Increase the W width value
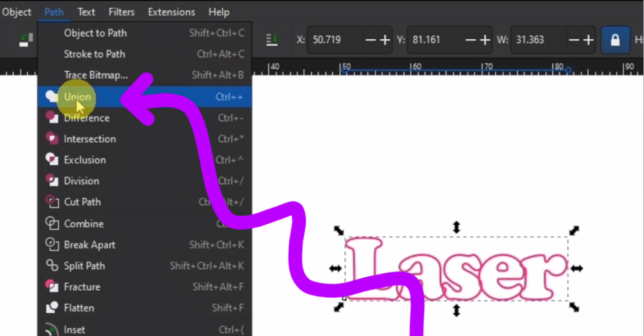This screenshot has width=644, height=336. 588,40
